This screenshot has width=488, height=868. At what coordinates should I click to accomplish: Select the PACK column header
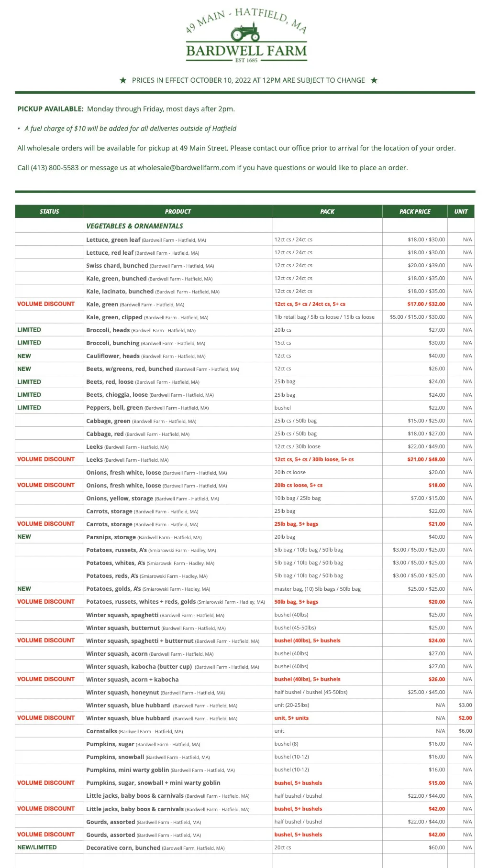[x=327, y=211]
